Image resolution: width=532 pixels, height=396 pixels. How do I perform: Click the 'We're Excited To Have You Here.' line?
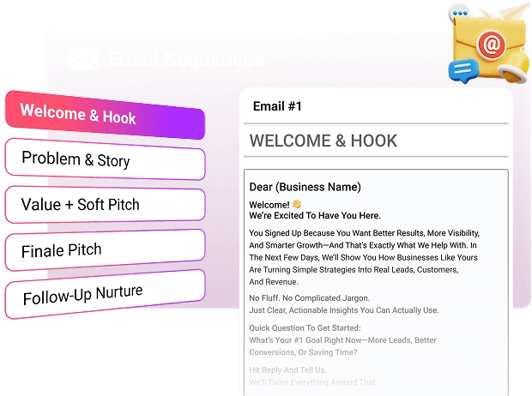(x=315, y=216)
